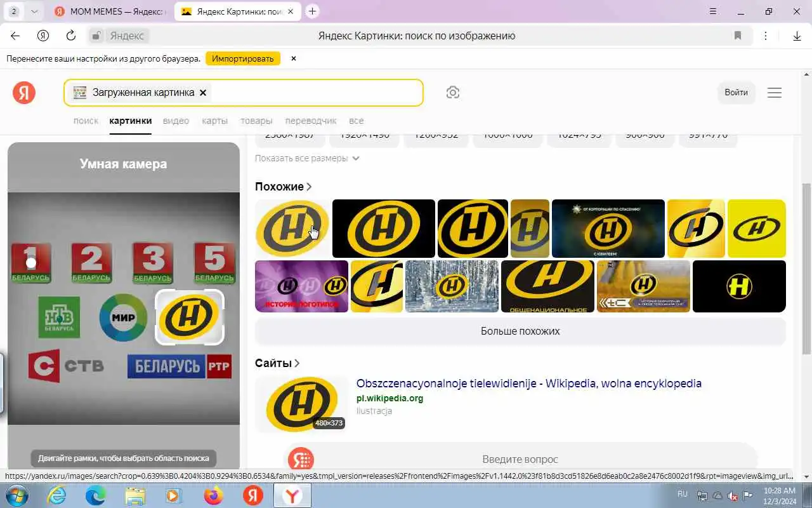Select the white object dot on Беларусь 1
Image resolution: width=812 pixels, height=508 pixels.
pyautogui.click(x=31, y=262)
